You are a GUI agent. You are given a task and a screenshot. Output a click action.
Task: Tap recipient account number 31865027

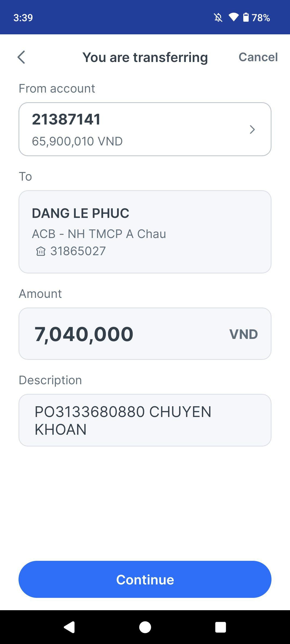pos(78,251)
